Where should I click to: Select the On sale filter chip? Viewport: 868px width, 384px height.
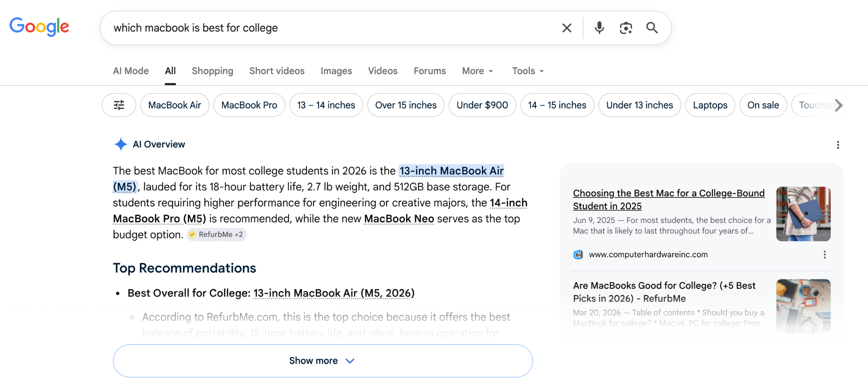[x=763, y=105]
